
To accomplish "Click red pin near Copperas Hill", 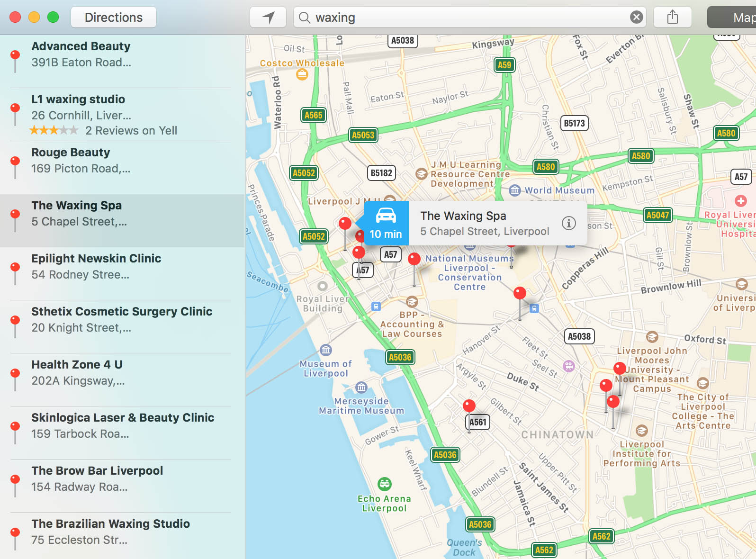I will click(520, 293).
